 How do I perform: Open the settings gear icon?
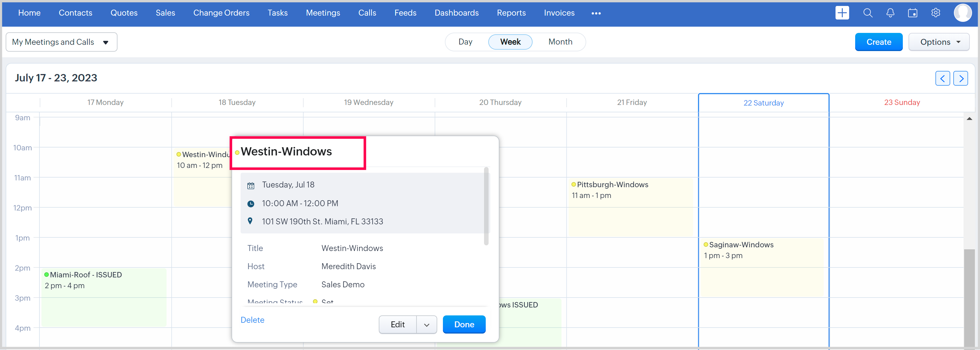click(935, 13)
